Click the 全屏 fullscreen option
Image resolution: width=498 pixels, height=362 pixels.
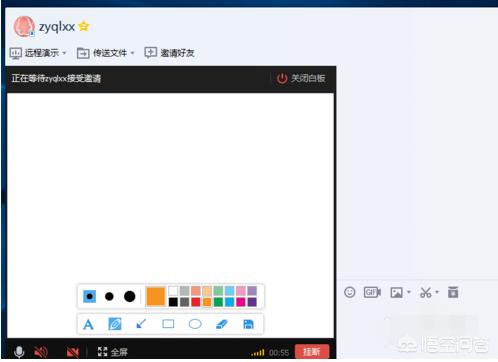pos(113,352)
